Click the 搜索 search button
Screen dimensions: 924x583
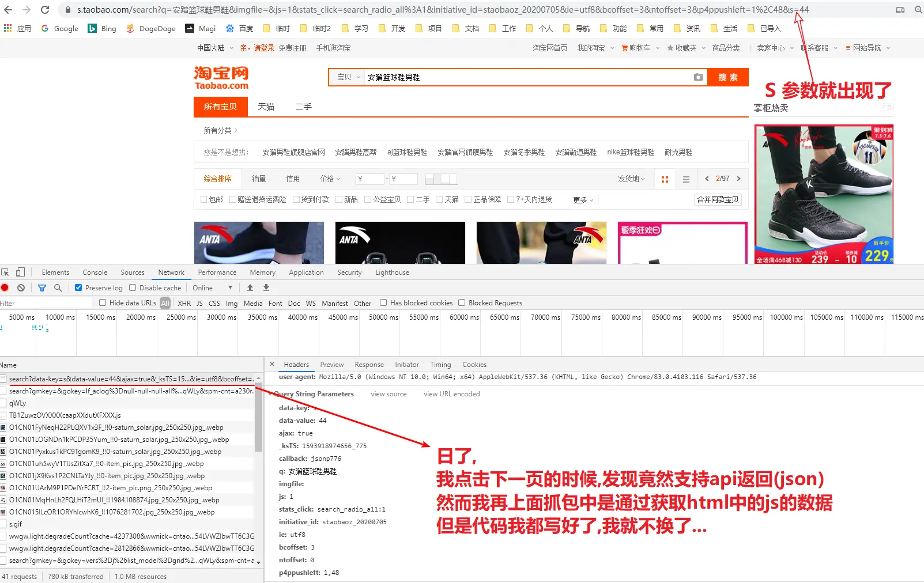(727, 77)
